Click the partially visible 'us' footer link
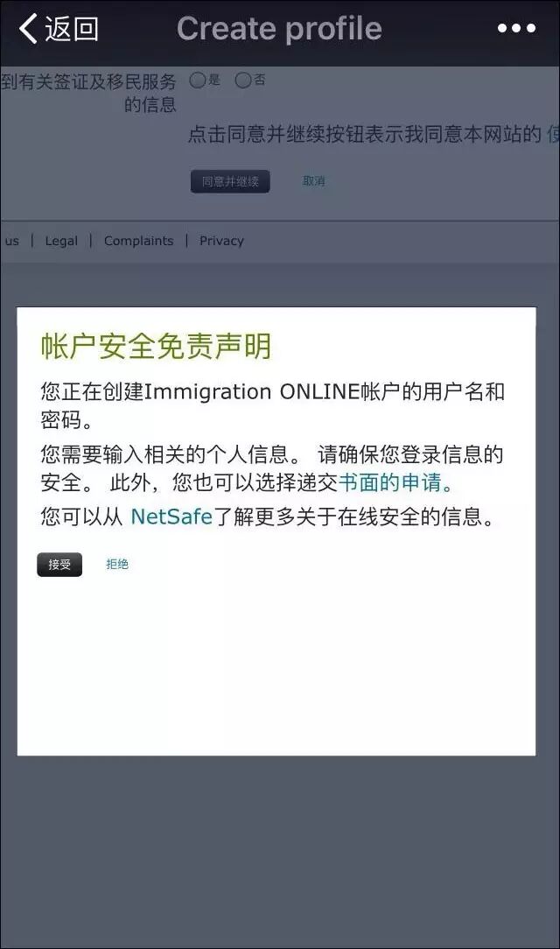Image resolution: width=560 pixels, height=949 pixels. click(x=11, y=241)
